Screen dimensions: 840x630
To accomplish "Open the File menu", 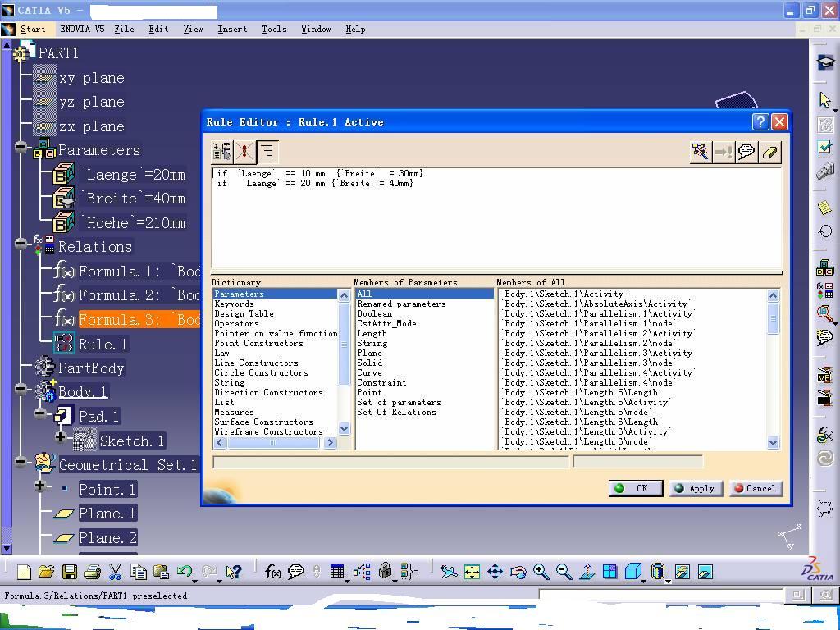I will (x=125, y=29).
